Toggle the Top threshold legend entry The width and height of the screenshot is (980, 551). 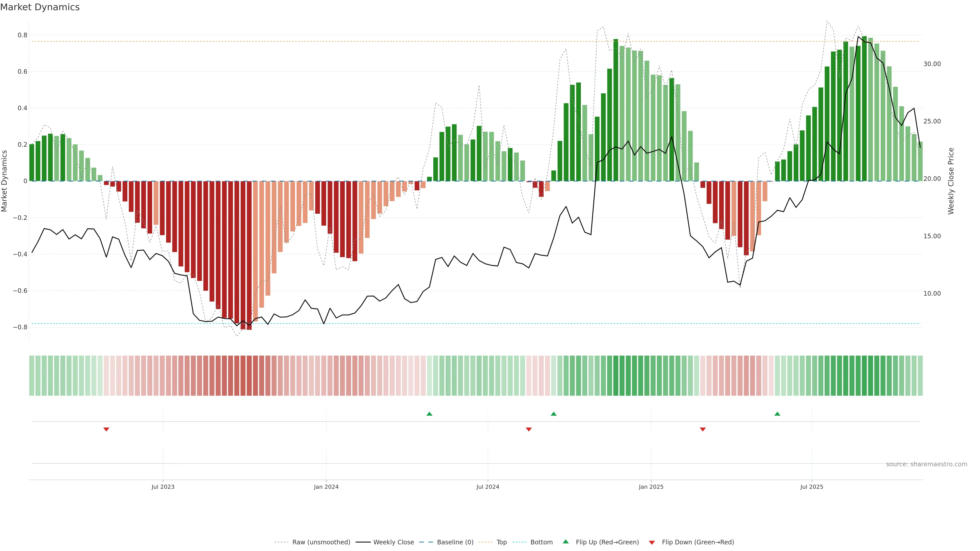501,542
